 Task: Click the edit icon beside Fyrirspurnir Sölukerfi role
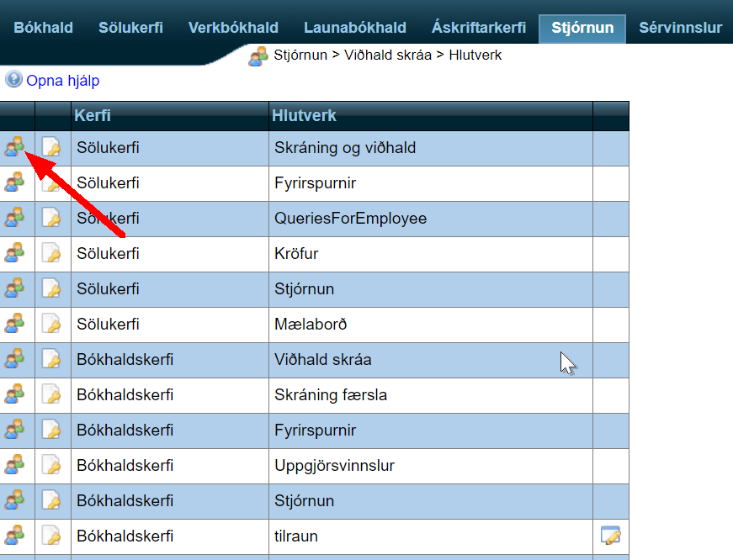click(50, 182)
